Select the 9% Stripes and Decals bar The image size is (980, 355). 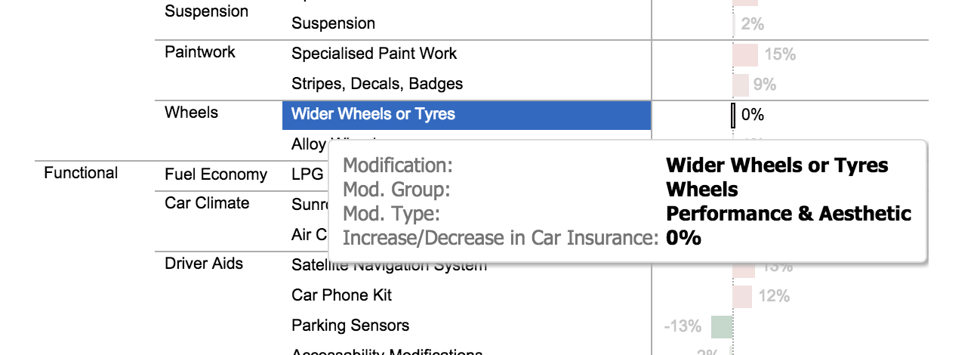click(x=741, y=85)
